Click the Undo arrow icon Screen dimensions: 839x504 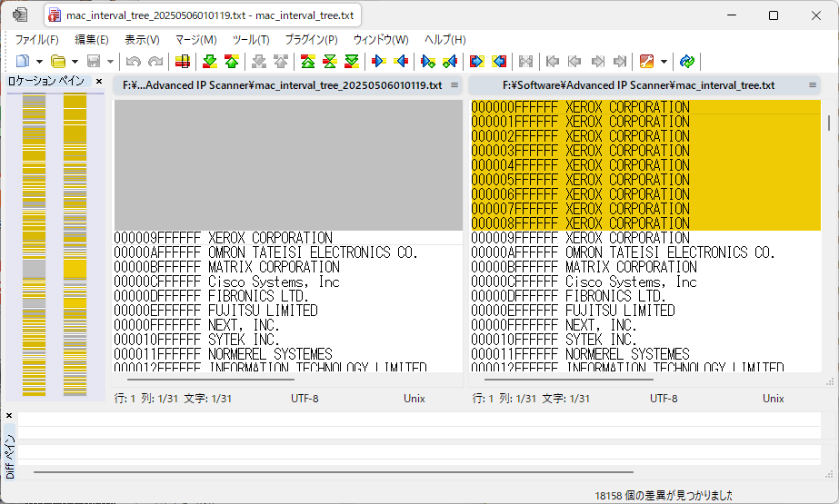tap(134, 62)
